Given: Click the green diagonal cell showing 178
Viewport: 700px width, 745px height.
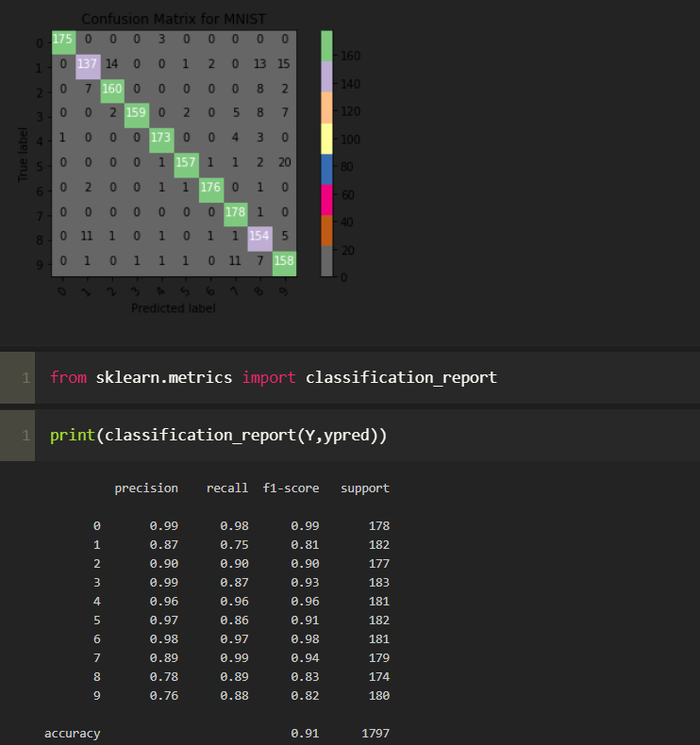Looking at the screenshot, I should tap(236, 214).
